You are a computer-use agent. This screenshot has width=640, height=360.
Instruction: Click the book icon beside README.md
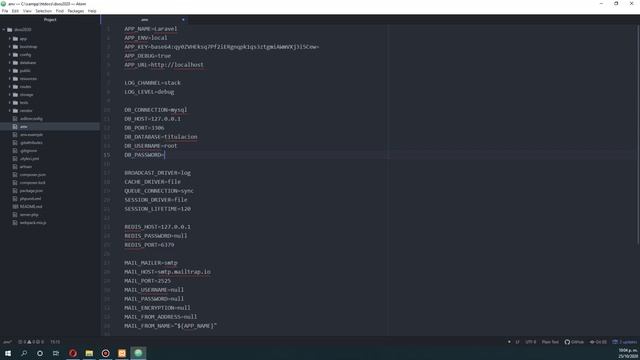[15, 207]
